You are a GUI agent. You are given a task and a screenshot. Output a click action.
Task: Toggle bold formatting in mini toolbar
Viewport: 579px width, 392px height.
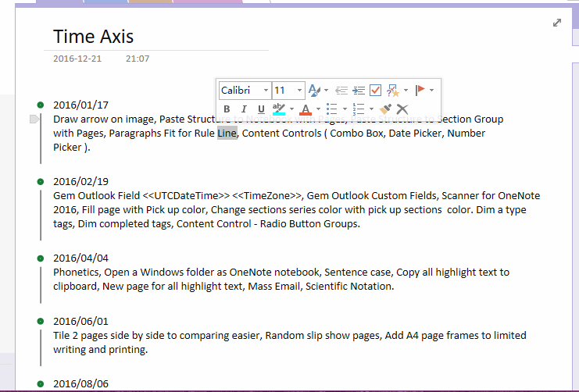click(x=227, y=109)
